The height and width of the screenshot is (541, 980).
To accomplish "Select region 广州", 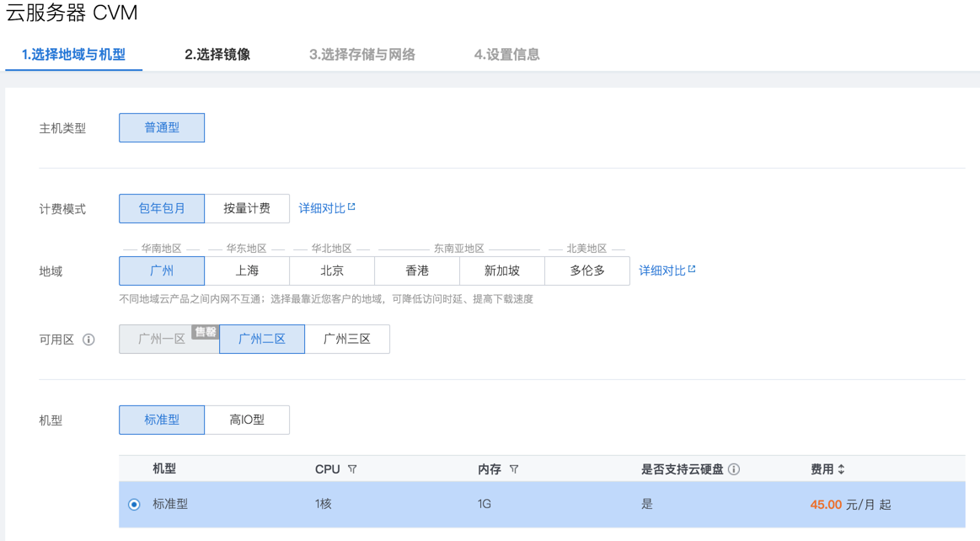I will tap(162, 270).
